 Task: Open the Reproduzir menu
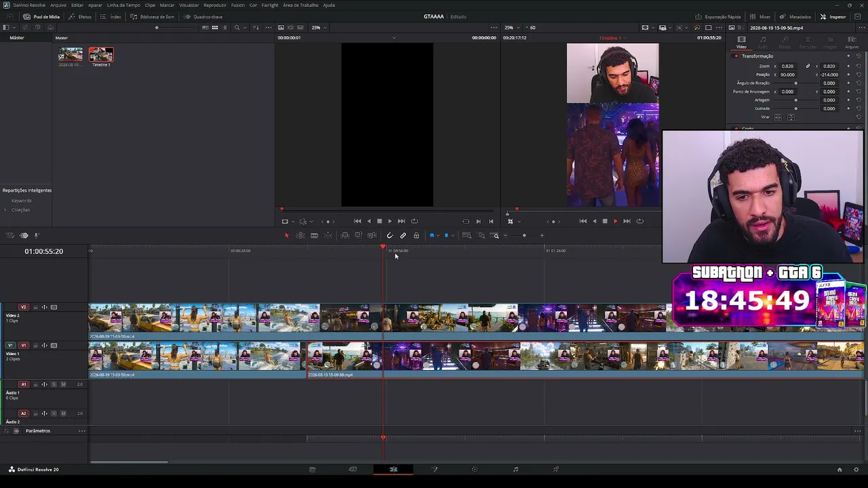215,5
